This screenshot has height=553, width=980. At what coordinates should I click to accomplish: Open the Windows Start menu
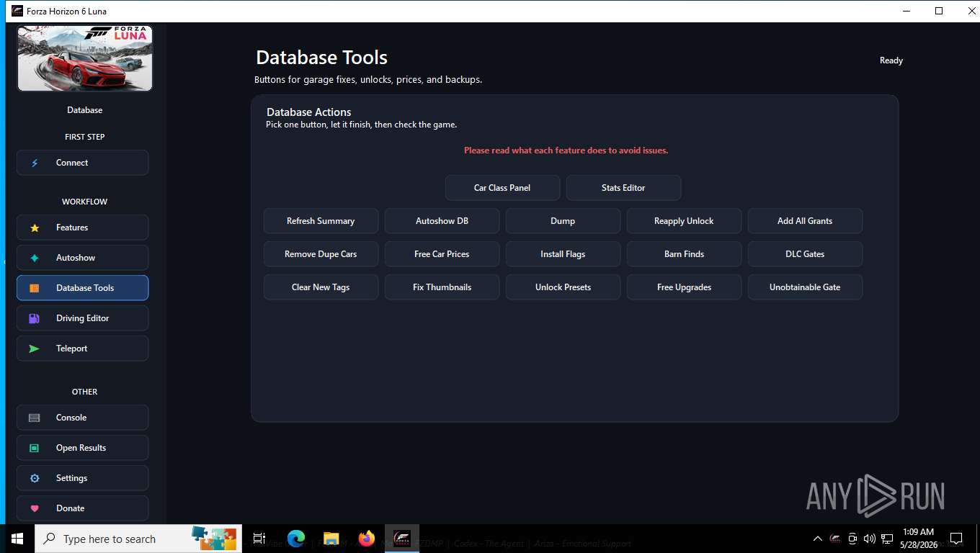17,539
